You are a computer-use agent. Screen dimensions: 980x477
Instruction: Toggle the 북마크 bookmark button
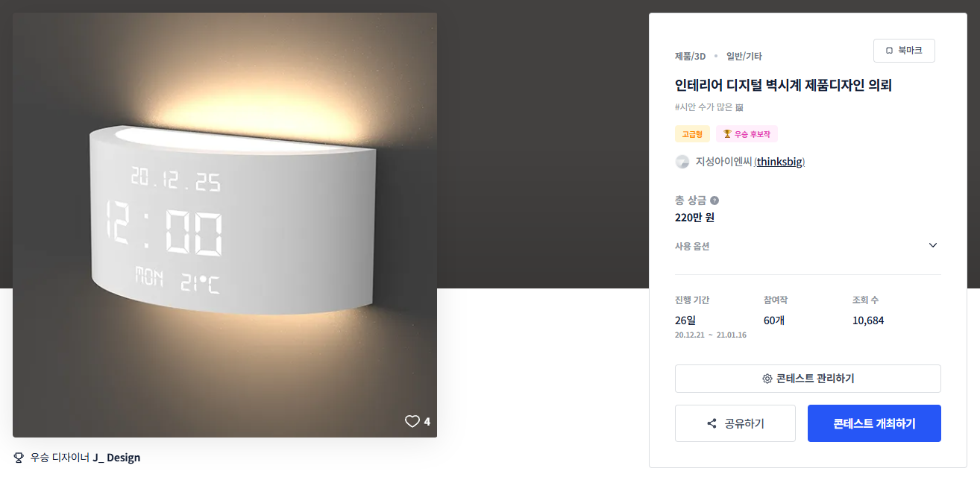[x=904, y=51]
